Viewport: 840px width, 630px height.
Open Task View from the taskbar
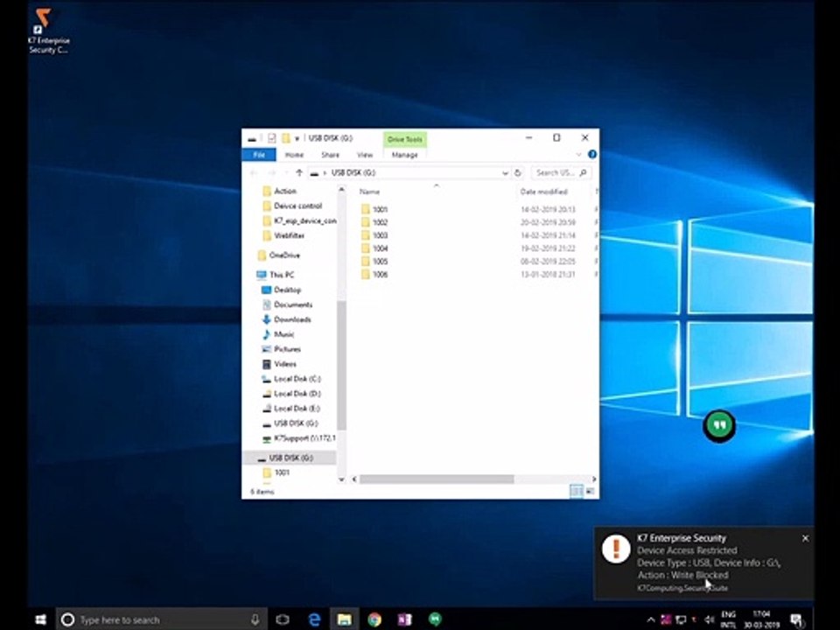click(x=283, y=619)
